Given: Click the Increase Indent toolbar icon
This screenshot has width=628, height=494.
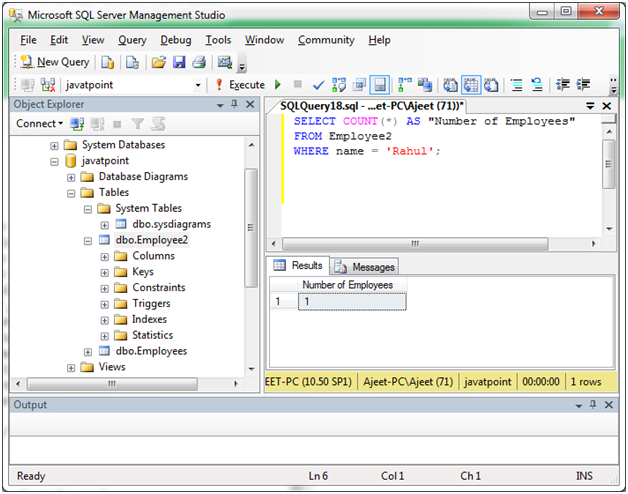Looking at the screenshot, I should 583,85.
